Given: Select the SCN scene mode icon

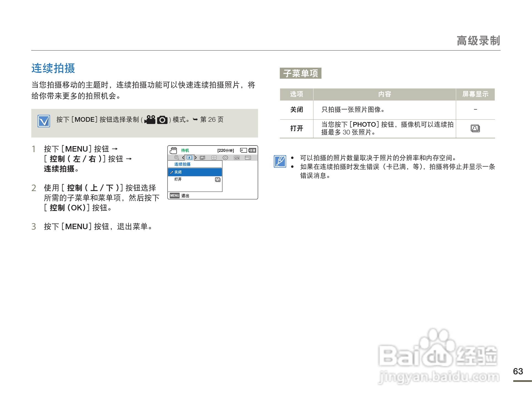Looking at the screenshot, I should (x=236, y=158).
